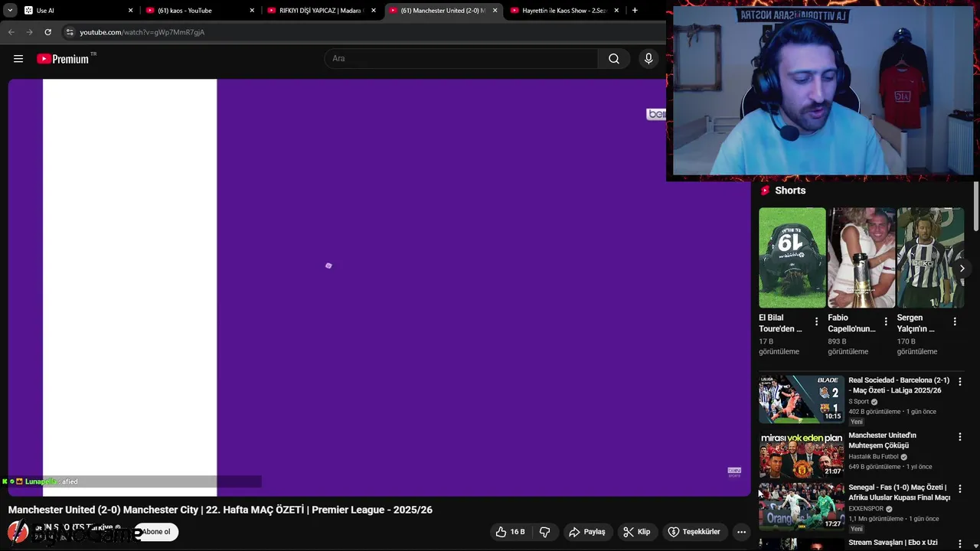Open options for El Bilal Toure'den short

tap(816, 322)
